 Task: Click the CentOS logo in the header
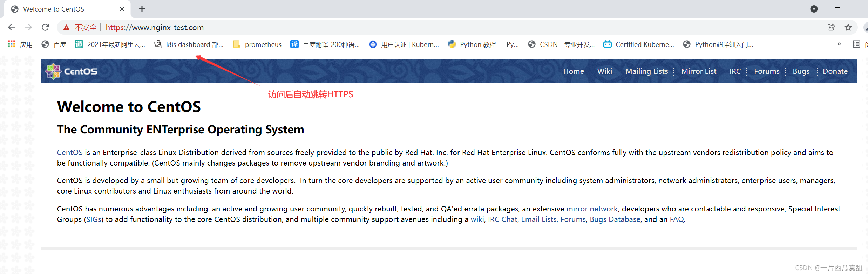point(72,71)
